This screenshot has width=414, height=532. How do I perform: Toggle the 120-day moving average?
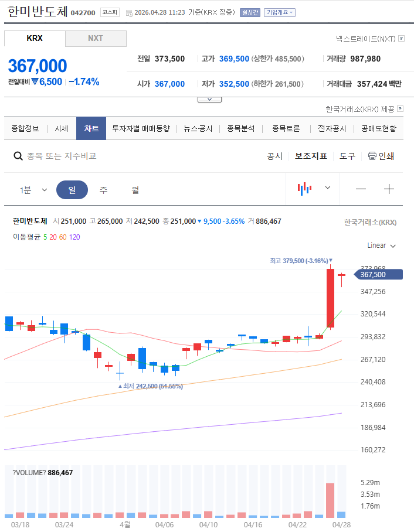click(x=74, y=237)
